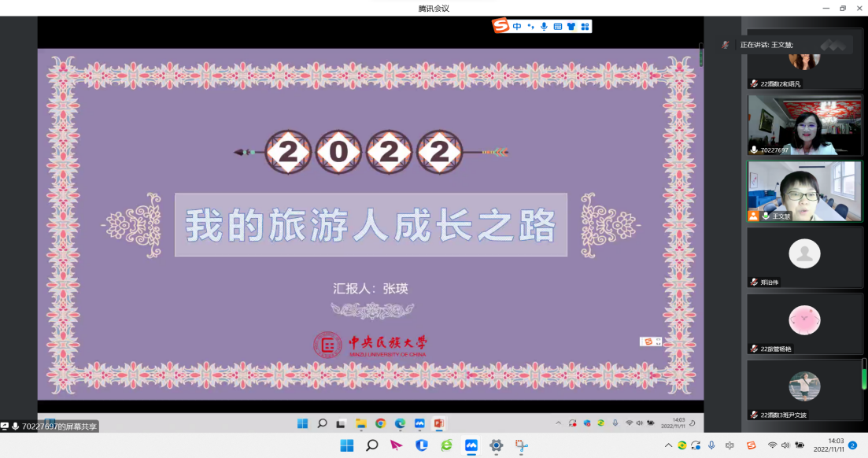Screen dimensions: 868x458
Task: Click the 70227697 screen sharing label
Action: 50,427
